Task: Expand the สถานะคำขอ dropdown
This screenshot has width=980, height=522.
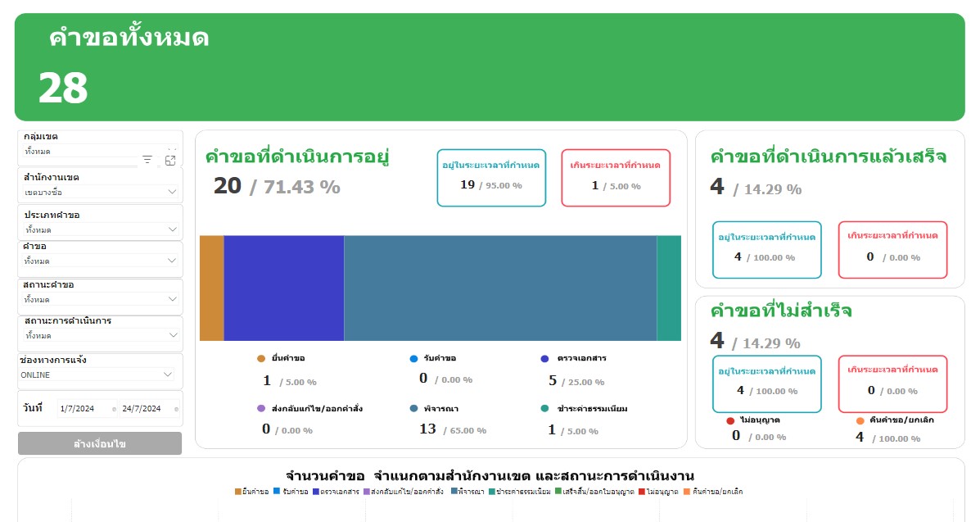Action: pos(171,299)
